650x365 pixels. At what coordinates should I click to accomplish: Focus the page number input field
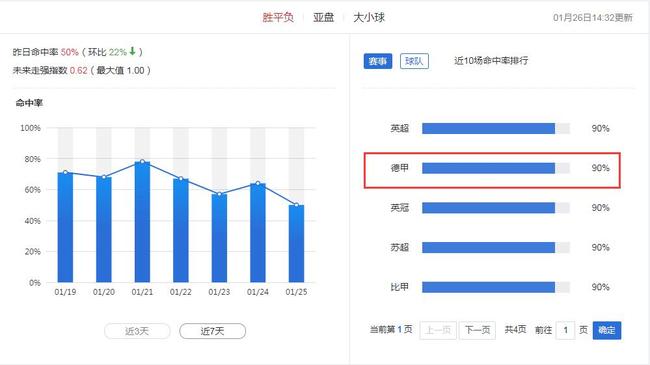pyautogui.click(x=565, y=330)
